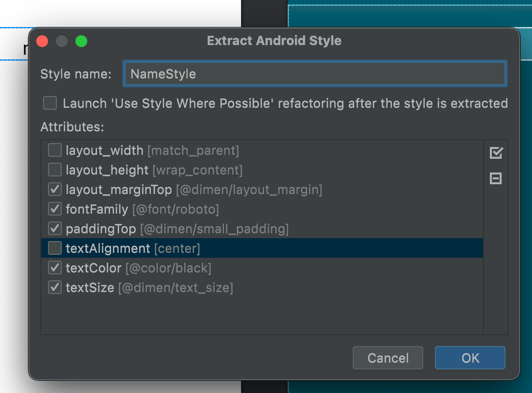Enable 'Use Style Where Possible' refactoring checkbox

50,103
